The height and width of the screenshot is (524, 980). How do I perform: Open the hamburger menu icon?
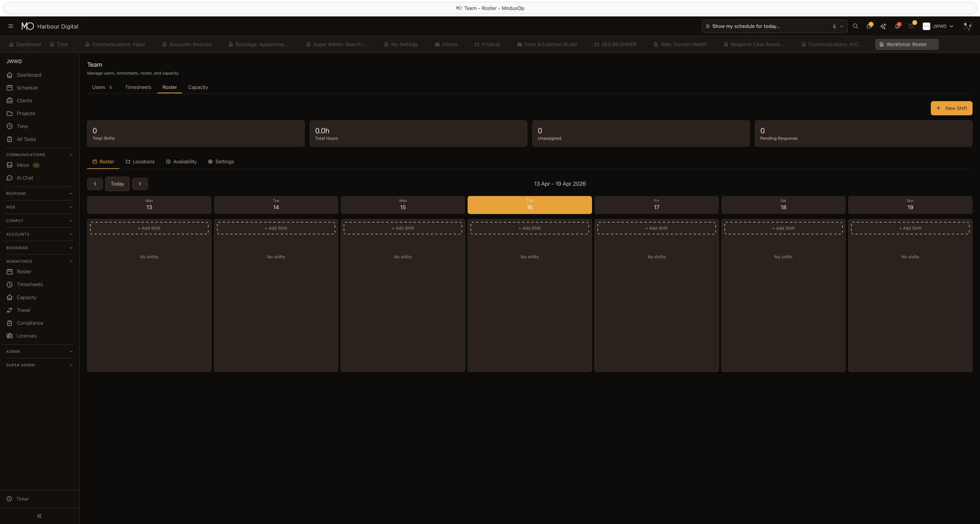pyautogui.click(x=11, y=26)
